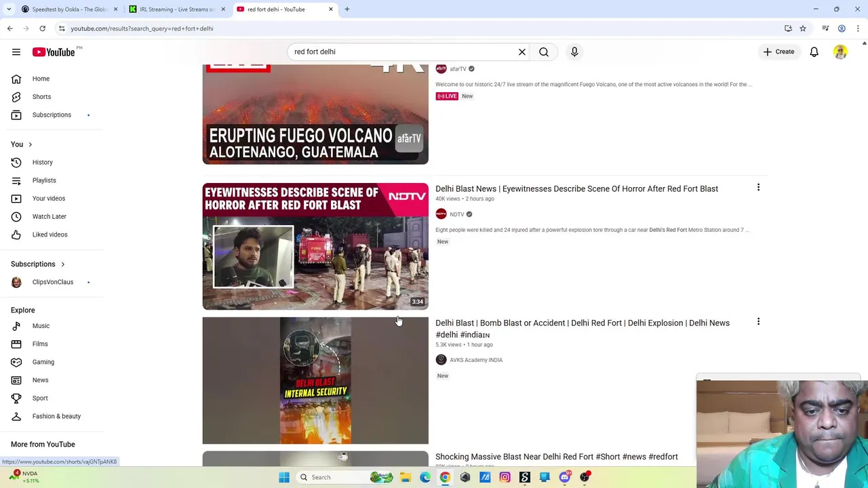868x488 pixels.
Task: Open more options for the NDTV video
Action: point(758,188)
